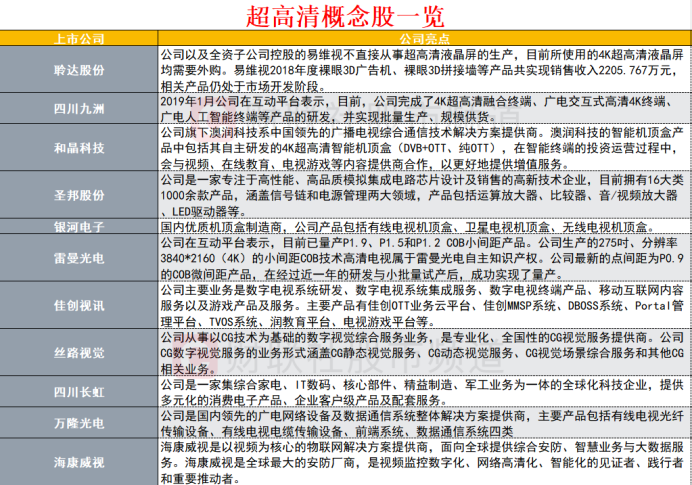The height and width of the screenshot is (485, 692).
Task: Select the 丝路视觉 description about CG技术
Action: click(x=422, y=353)
